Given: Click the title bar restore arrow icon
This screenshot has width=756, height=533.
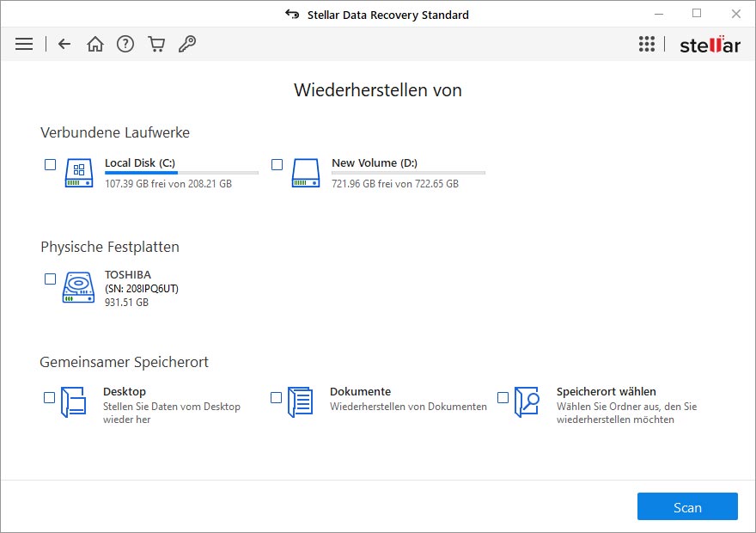Looking at the screenshot, I should (x=292, y=15).
